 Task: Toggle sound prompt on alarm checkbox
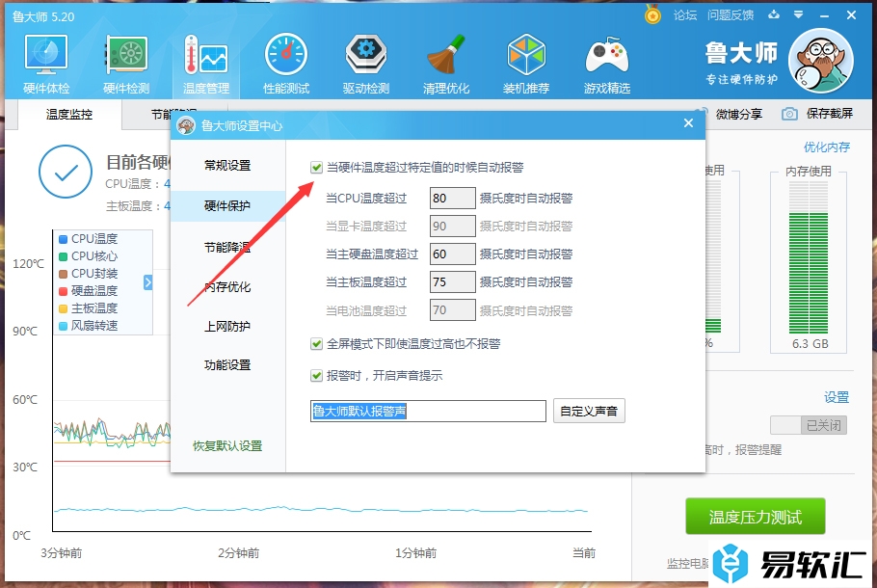pyautogui.click(x=316, y=375)
